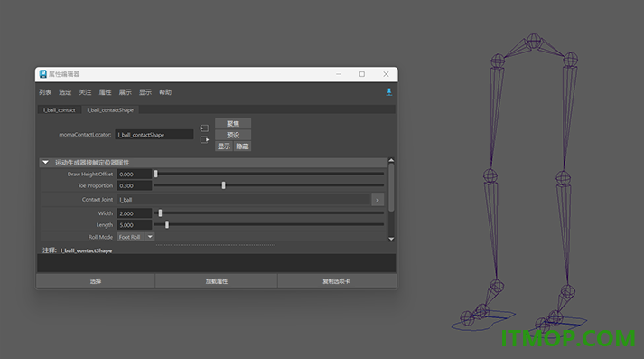Click scroll up arrow of attribute list
Image resolution: width=644 pixels, height=359 pixels.
(x=391, y=161)
